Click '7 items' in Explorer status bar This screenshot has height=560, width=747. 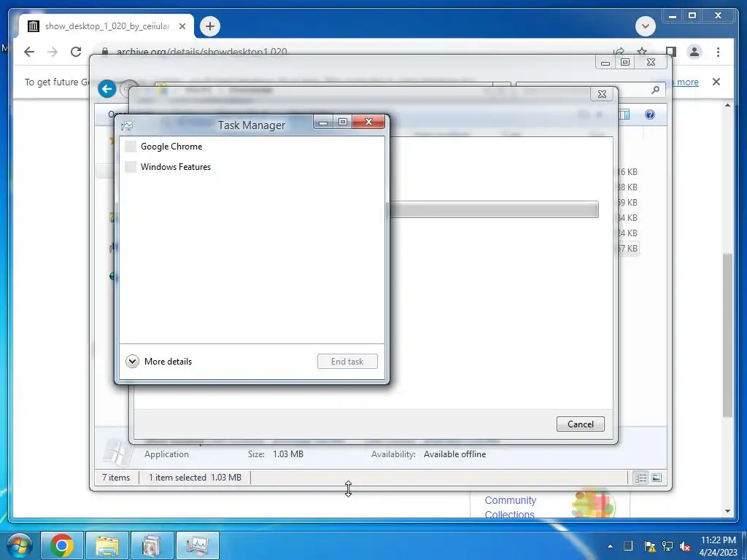tap(116, 478)
